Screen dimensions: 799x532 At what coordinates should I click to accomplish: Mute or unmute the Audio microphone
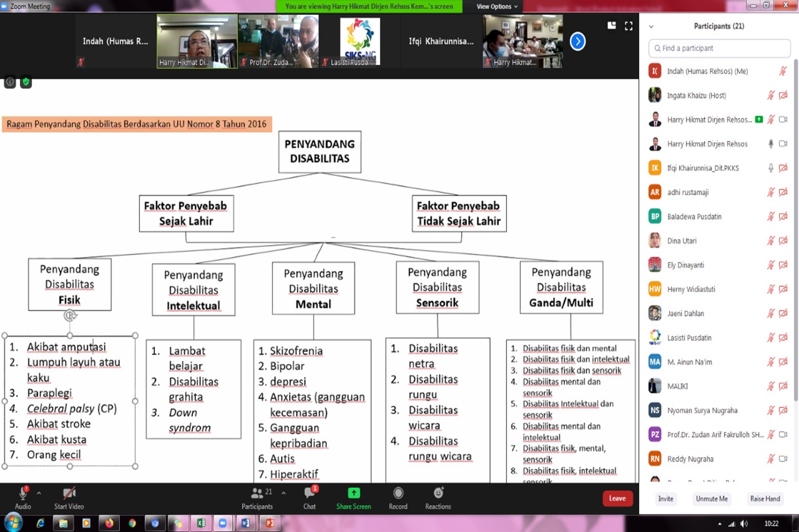point(23,498)
